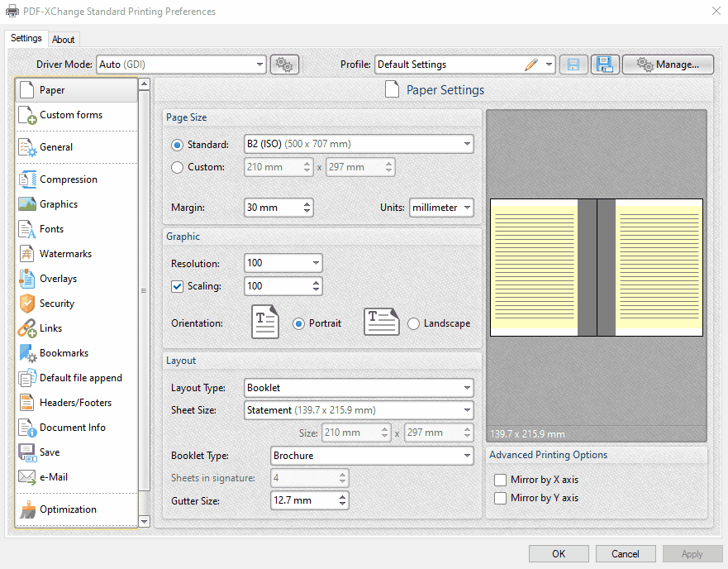Image resolution: width=728 pixels, height=569 pixels.
Task: Enable Mirror by X axis
Action: pos(500,480)
